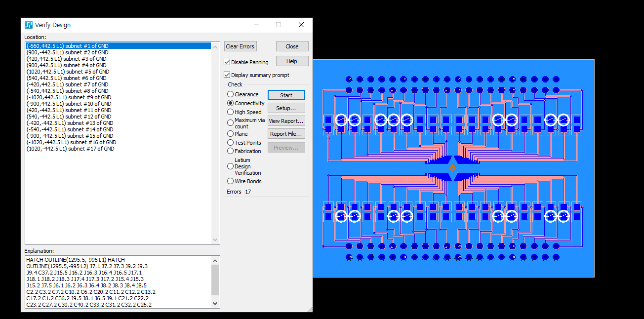
Task: Choose the Wire Bonds check option
Action: tap(230, 181)
